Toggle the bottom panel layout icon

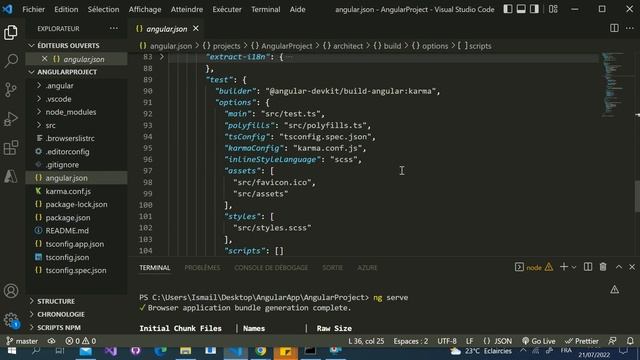click(x=521, y=9)
